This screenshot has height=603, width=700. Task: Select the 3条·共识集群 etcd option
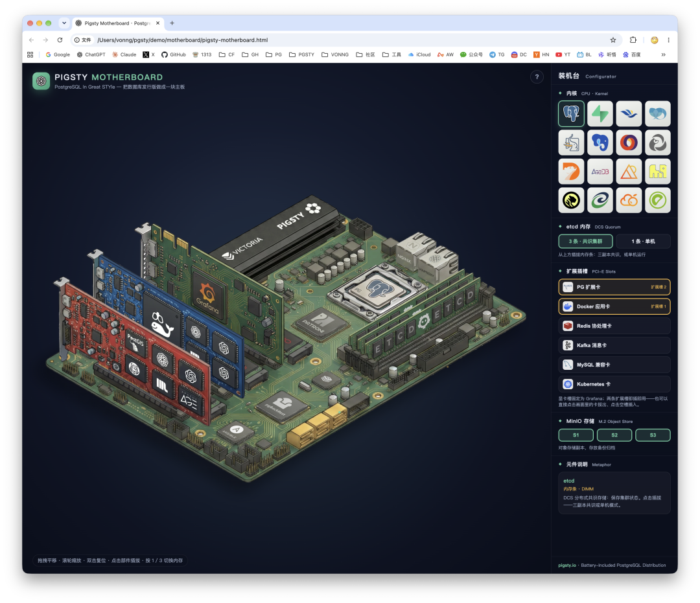pyautogui.click(x=585, y=242)
